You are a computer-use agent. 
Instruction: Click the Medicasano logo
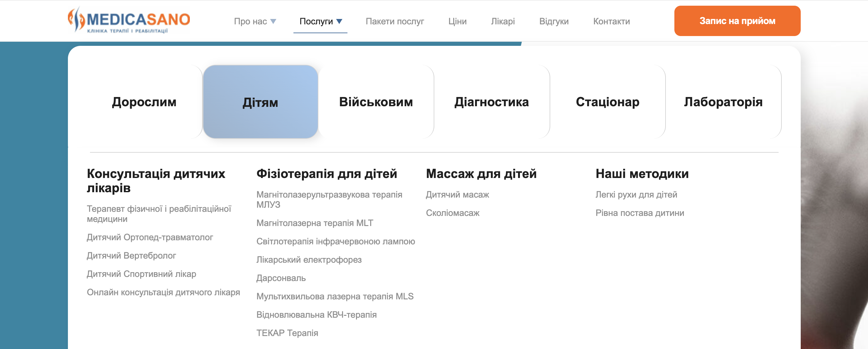coord(129,21)
